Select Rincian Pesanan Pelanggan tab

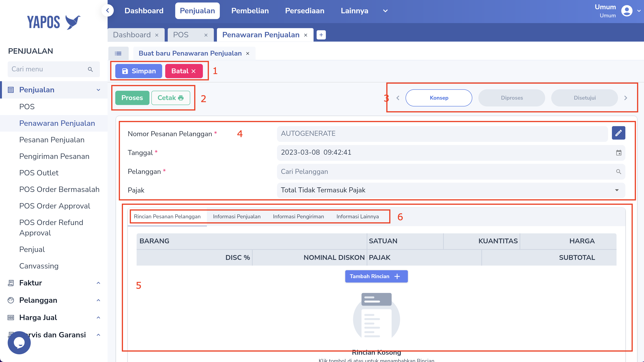click(x=167, y=217)
